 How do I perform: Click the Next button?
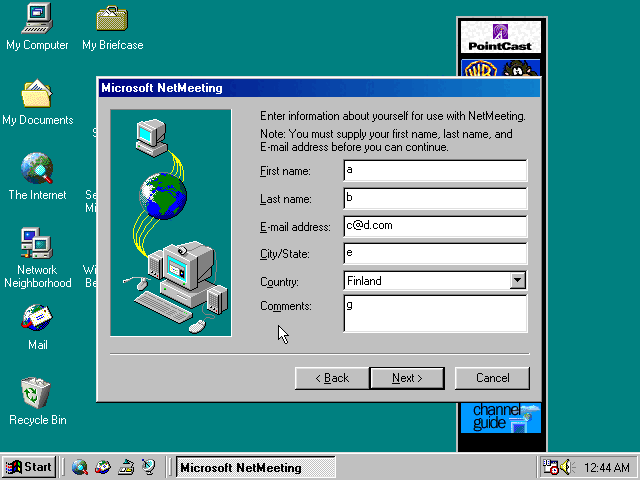pyautogui.click(x=407, y=378)
